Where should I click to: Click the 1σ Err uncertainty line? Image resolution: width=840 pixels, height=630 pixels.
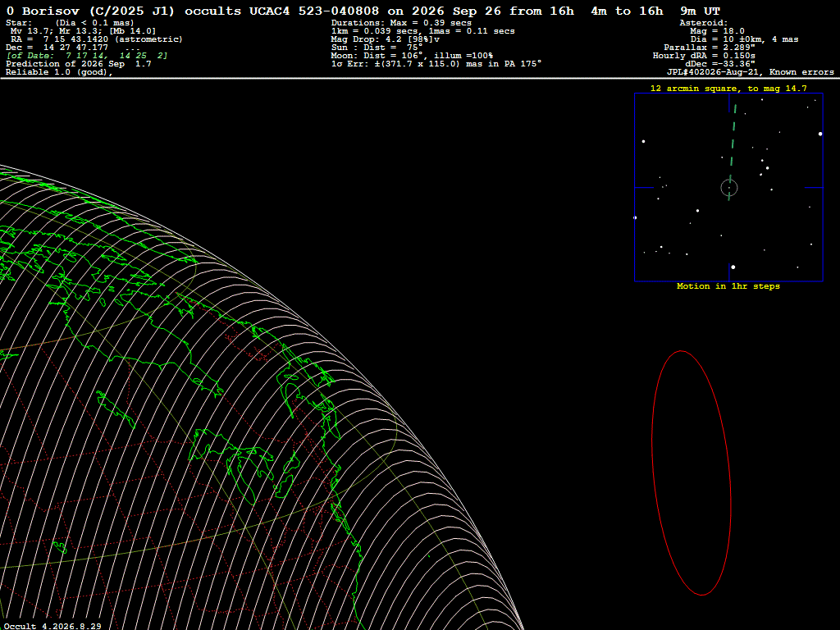[x=436, y=64]
